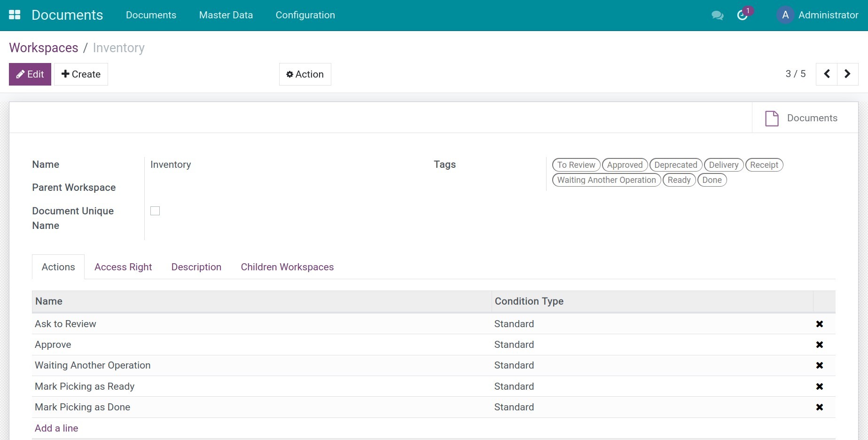Delete the 'Ask to Review' action row
The image size is (868, 440).
820,323
